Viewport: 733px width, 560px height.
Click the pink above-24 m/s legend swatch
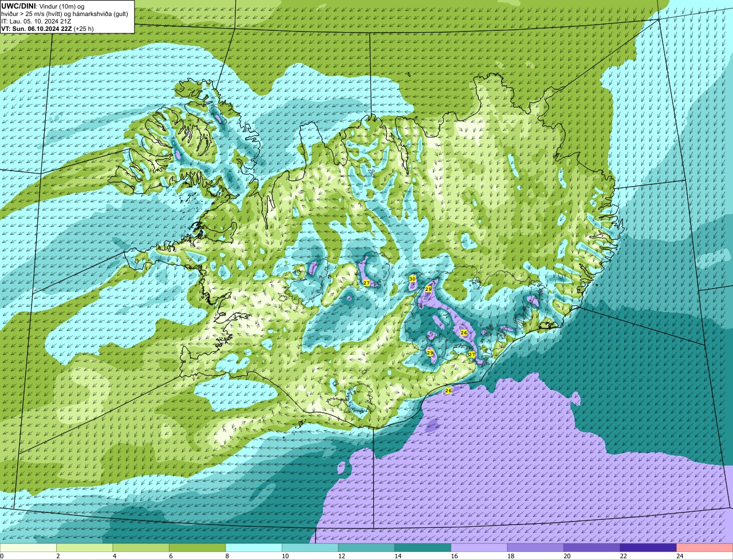coord(705,547)
